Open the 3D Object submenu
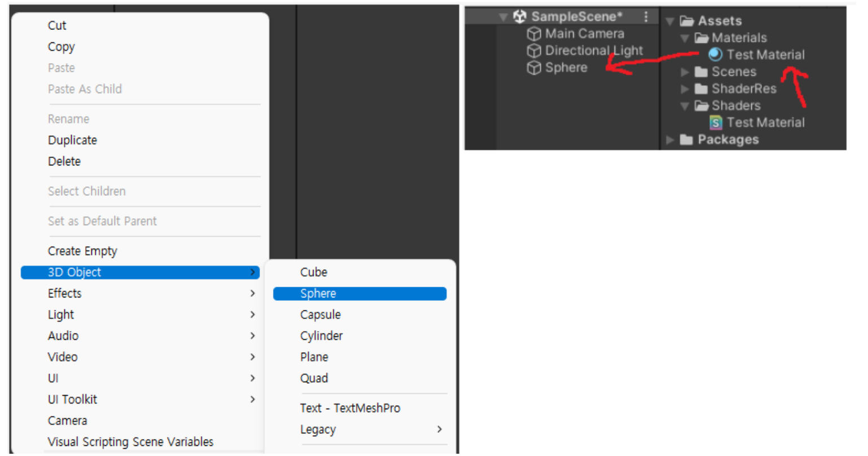The width and height of the screenshot is (868, 456). point(140,273)
